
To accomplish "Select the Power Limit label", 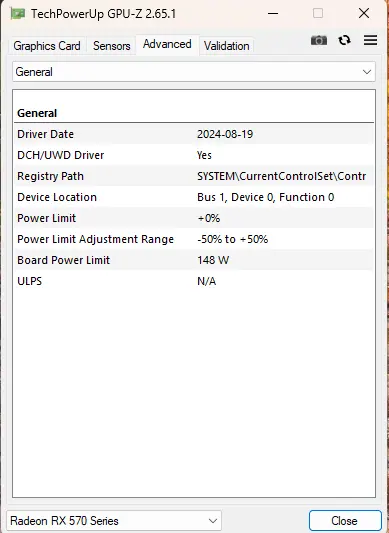I will pos(47,218).
